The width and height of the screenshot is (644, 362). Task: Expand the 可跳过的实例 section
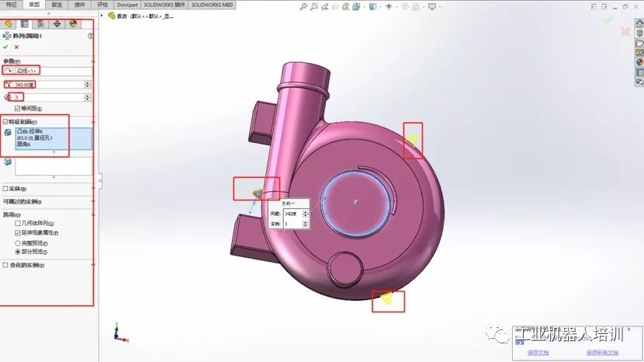pyautogui.click(x=93, y=201)
